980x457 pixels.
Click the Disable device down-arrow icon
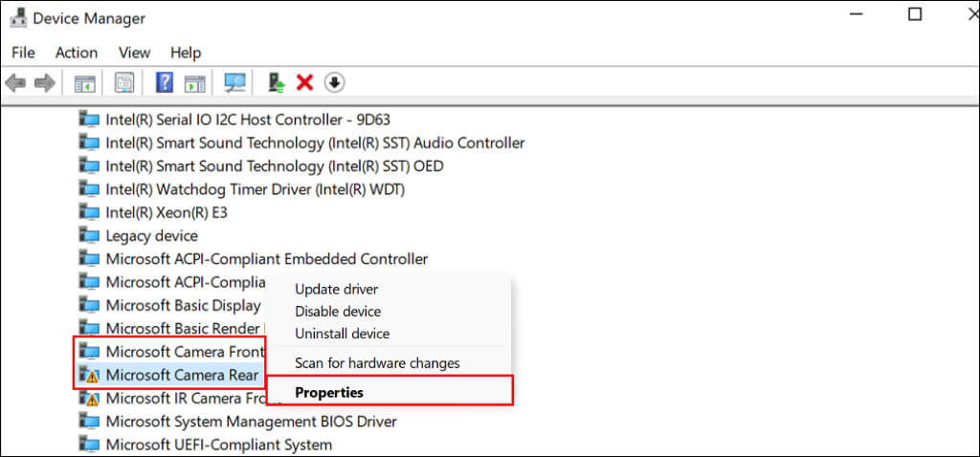click(334, 83)
